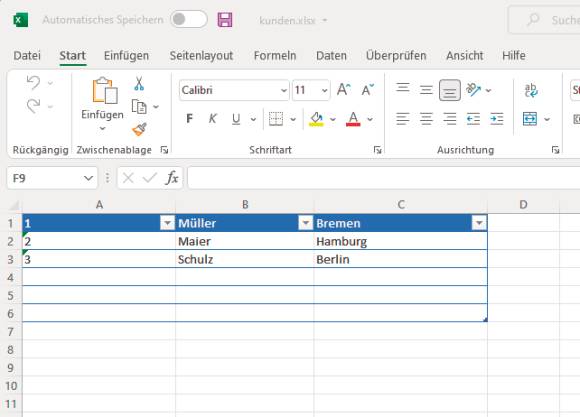Click the Save floppy disk icon
The height and width of the screenshot is (417, 580).
click(x=225, y=20)
